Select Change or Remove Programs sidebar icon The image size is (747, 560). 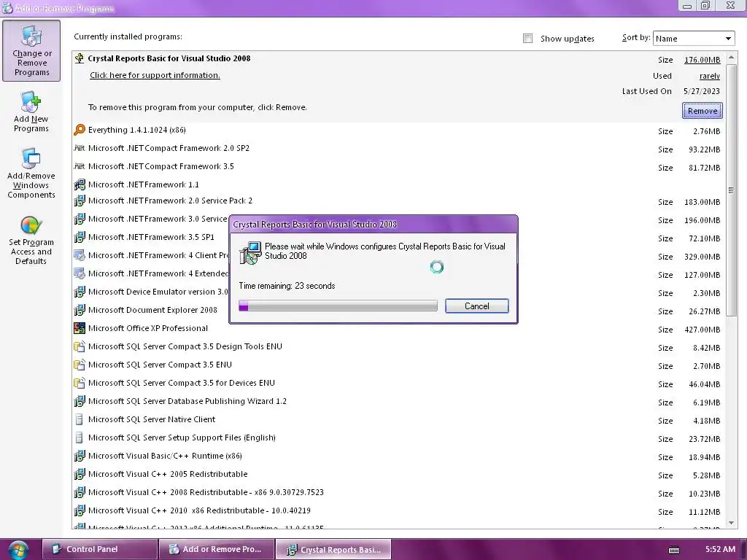coord(31,50)
